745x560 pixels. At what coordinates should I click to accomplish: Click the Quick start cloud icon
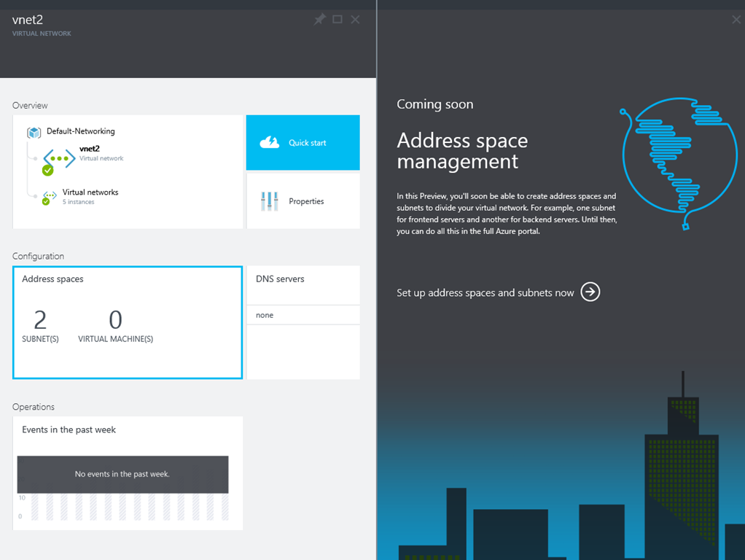270,142
